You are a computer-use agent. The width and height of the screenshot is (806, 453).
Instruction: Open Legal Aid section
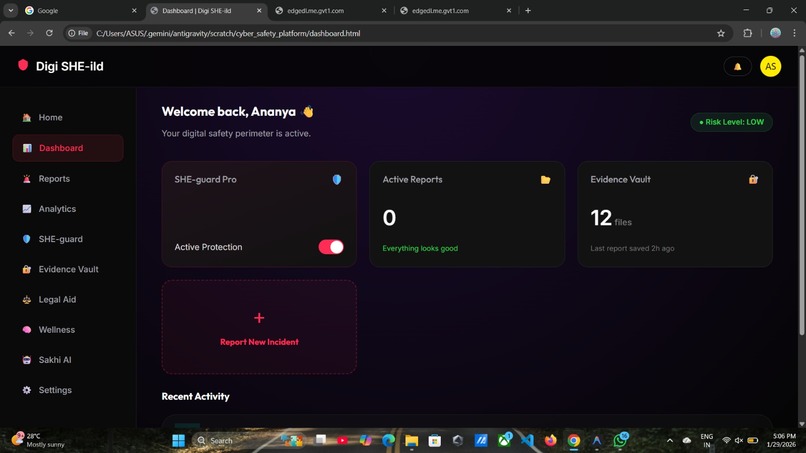pos(68,299)
